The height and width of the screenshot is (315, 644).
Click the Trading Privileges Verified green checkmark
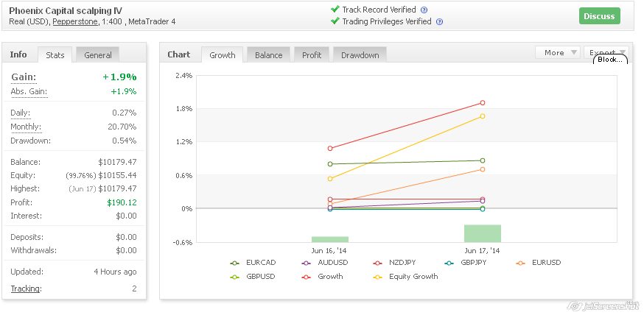(335, 21)
